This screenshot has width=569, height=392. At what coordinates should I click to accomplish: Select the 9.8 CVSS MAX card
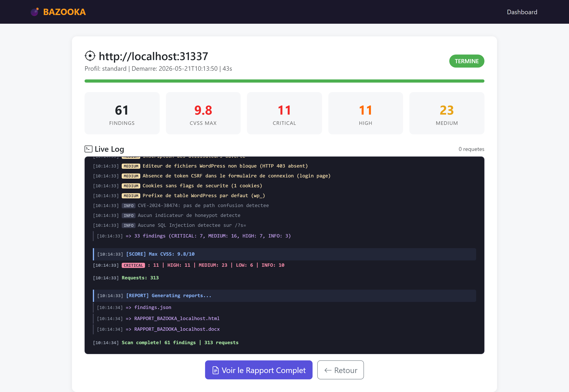point(203,113)
